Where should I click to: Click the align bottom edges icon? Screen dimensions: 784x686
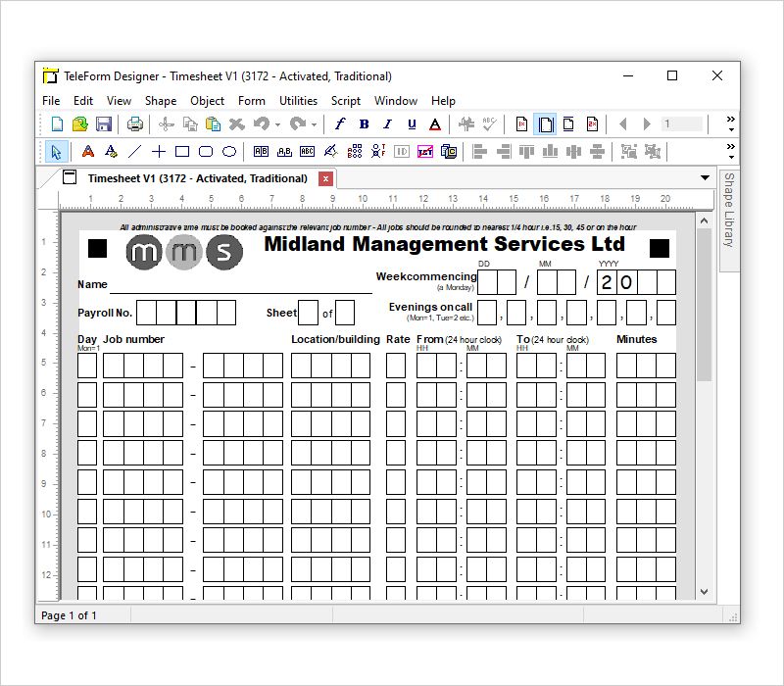click(x=550, y=151)
